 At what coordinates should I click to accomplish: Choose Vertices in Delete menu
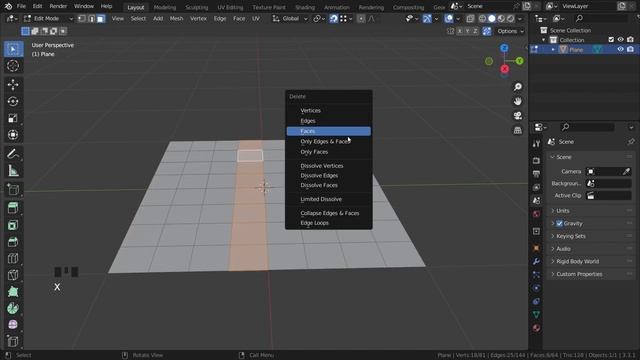pyautogui.click(x=329, y=111)
